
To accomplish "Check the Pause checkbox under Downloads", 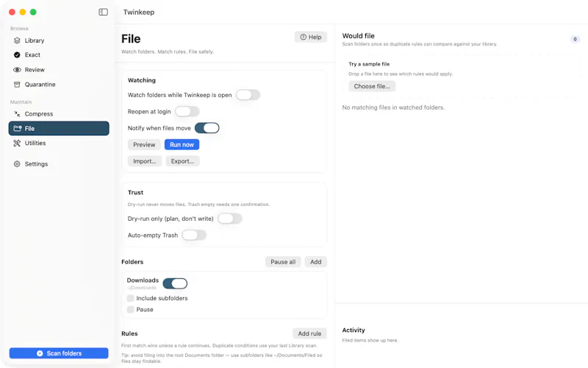I will pos(131,309).
